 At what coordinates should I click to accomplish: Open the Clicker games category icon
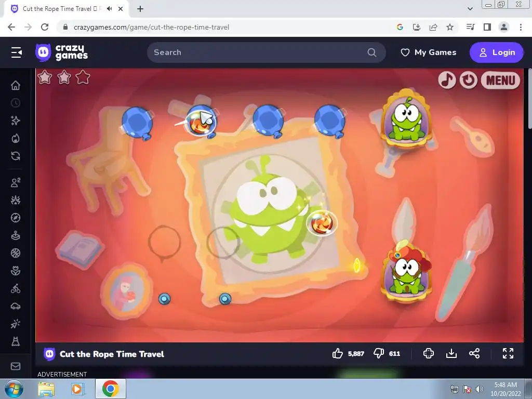pos(16,324)
